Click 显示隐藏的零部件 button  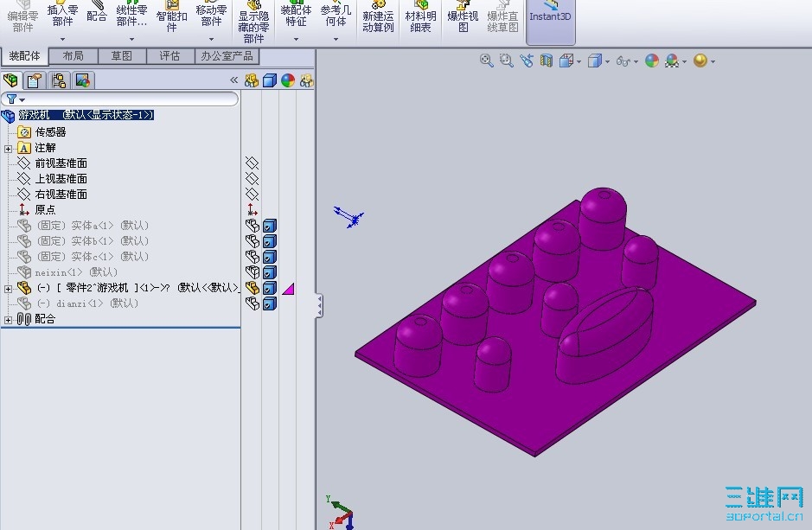(253, 22)
